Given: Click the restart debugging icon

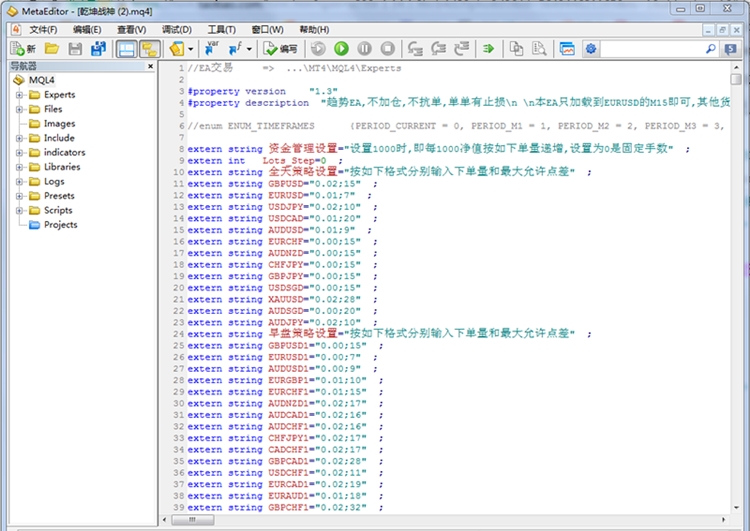Looking at the screenshot, I should click(318, 49).
